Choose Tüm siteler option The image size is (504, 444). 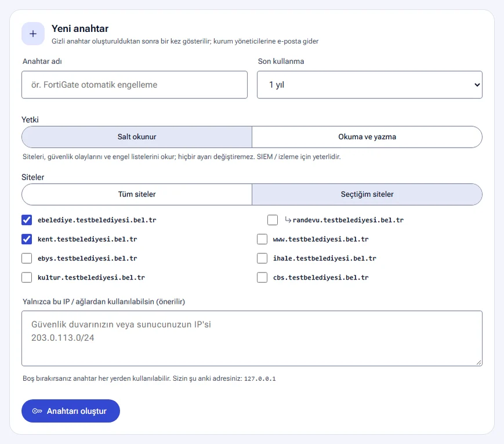coord(137,194)
